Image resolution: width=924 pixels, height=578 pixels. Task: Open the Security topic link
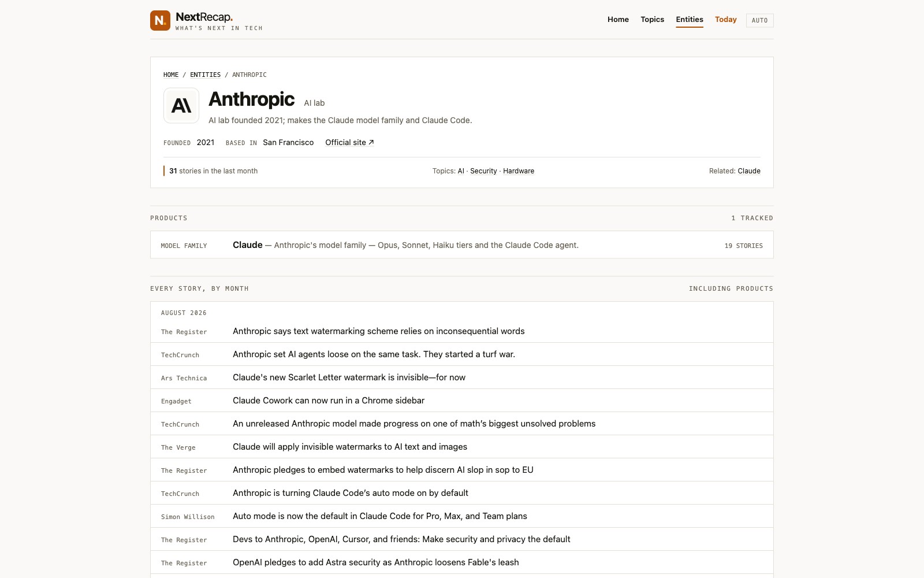(483, 171)
